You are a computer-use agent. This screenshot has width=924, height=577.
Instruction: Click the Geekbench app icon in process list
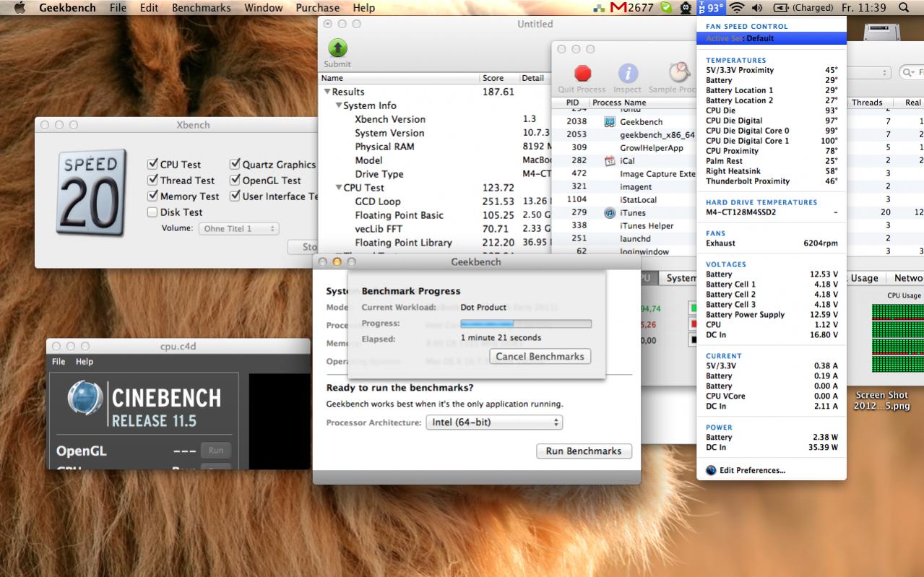609,121
